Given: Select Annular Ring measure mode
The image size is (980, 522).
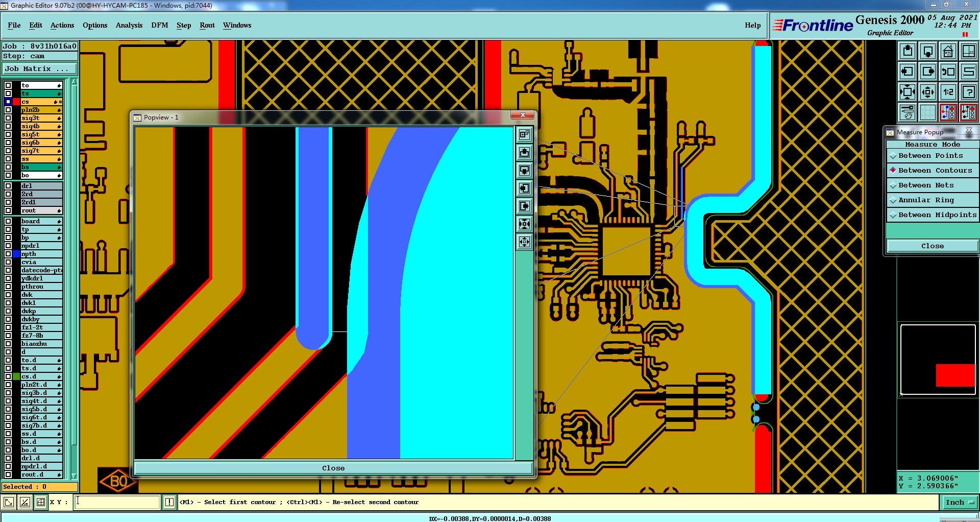Looking at the screenshot, I should (932, 200).
